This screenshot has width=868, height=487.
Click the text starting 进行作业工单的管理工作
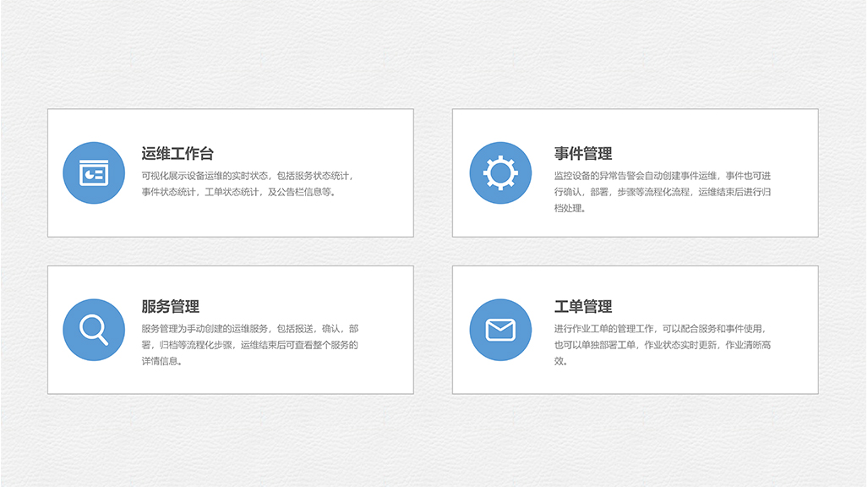663,345
